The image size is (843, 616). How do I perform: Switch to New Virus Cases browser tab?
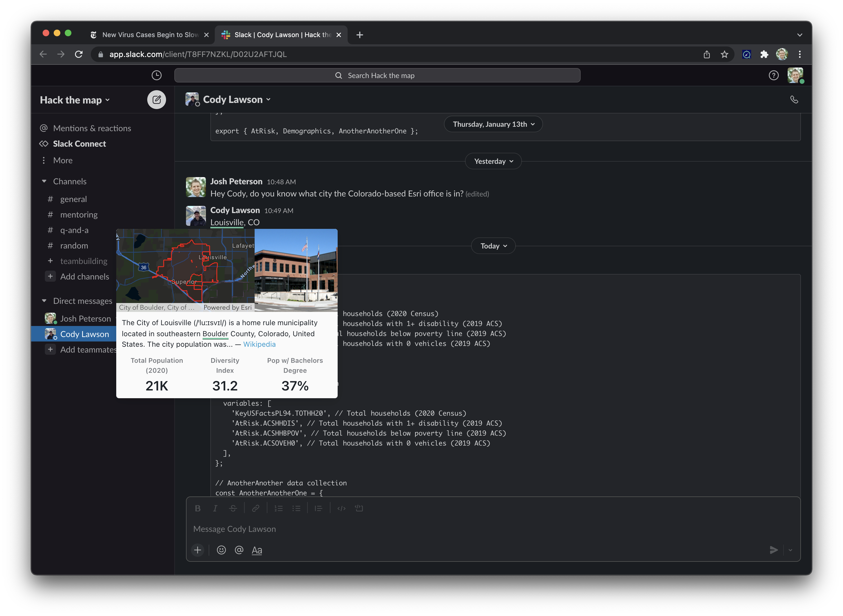tap(149, 35)
